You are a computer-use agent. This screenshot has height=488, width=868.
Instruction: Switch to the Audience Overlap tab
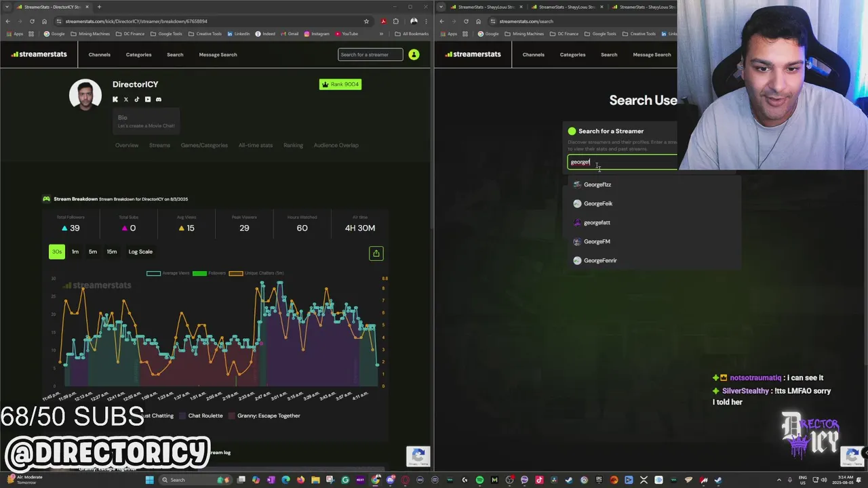tap(336, 145)
